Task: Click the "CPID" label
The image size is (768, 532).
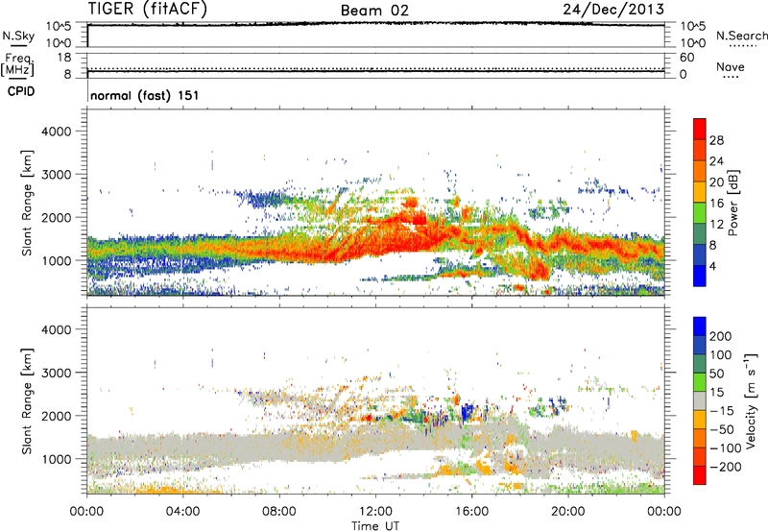Action: [x=21, y=91]
